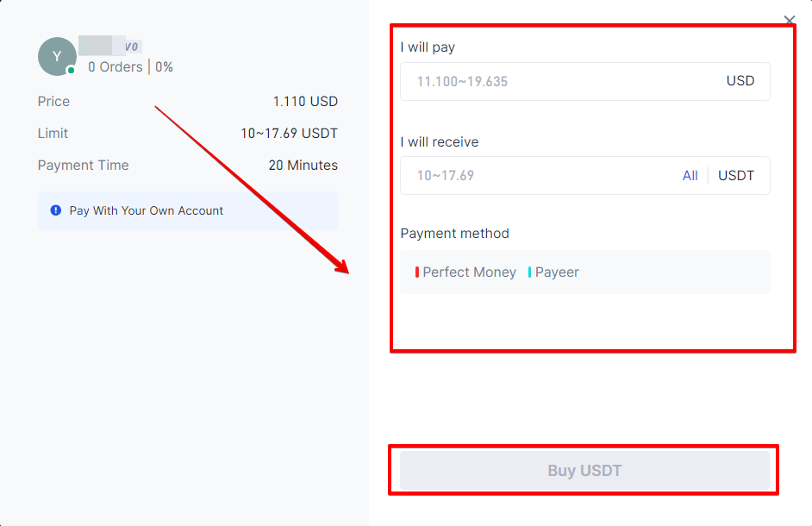Click the Buy USDT button
The height and width of the screenshot is (526, 812).
coord(584,470)
